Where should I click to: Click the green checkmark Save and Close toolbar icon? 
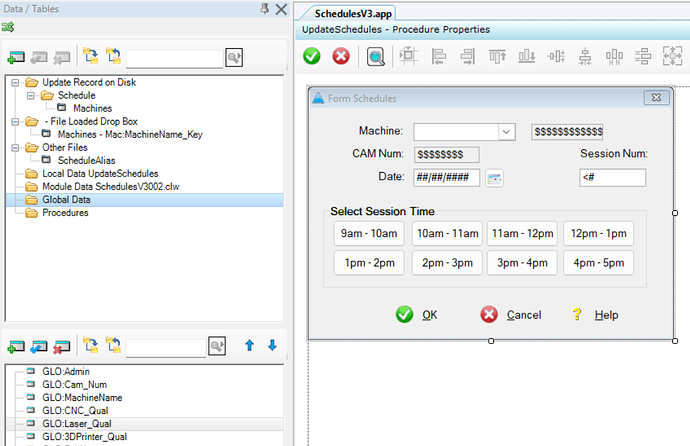(312, 56)
